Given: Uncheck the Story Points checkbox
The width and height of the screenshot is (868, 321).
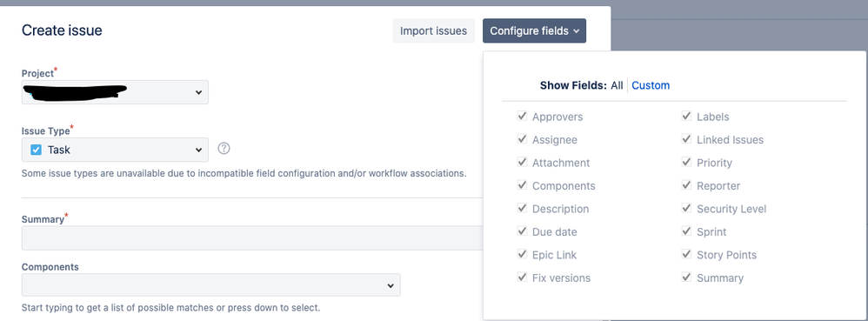Looking at the screenshot, I should coord(686,254).
